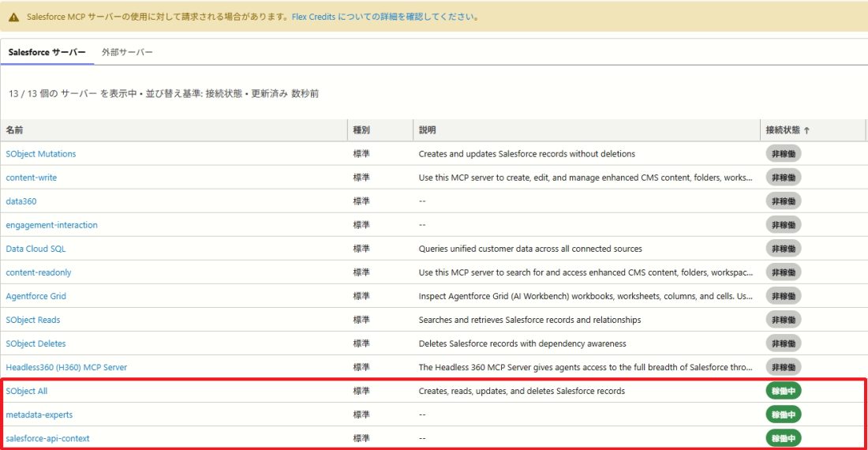Open the engagement-interaction server
Screen dimensions: 868x450
click(x=51, y=225)
